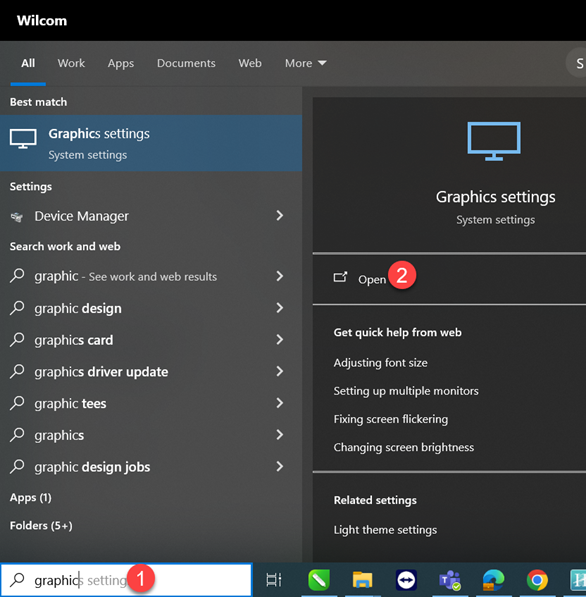Image resolution: width=586 pixels, height=597 pixels.
Task: Open Google Chrome from the taskbar
Action: [537, 580]
